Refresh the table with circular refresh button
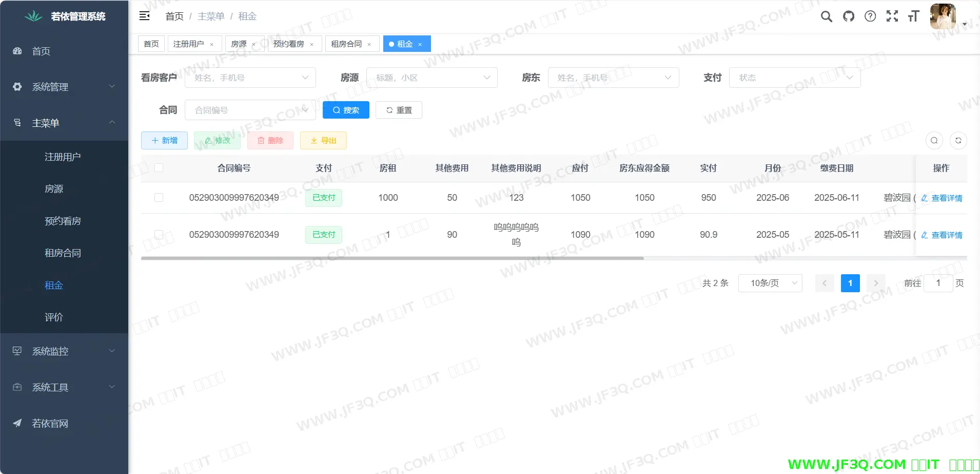Image resolution: width=980 pixels, height=474 pixels. coord(958,140)
